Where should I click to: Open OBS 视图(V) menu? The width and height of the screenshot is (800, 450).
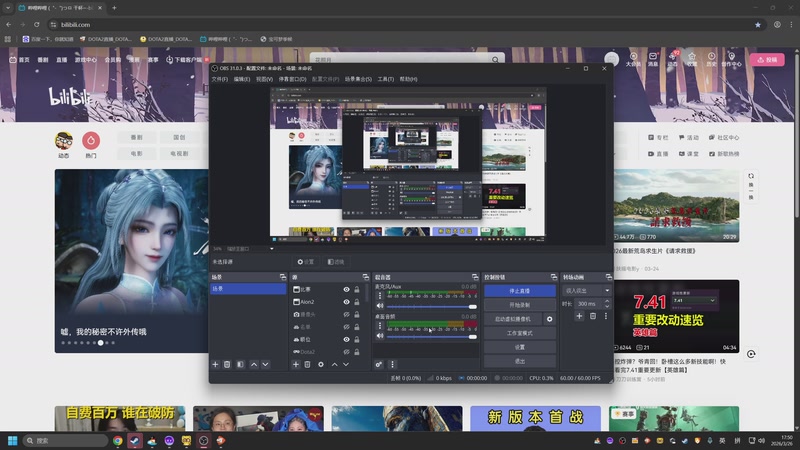pos(264,79)
